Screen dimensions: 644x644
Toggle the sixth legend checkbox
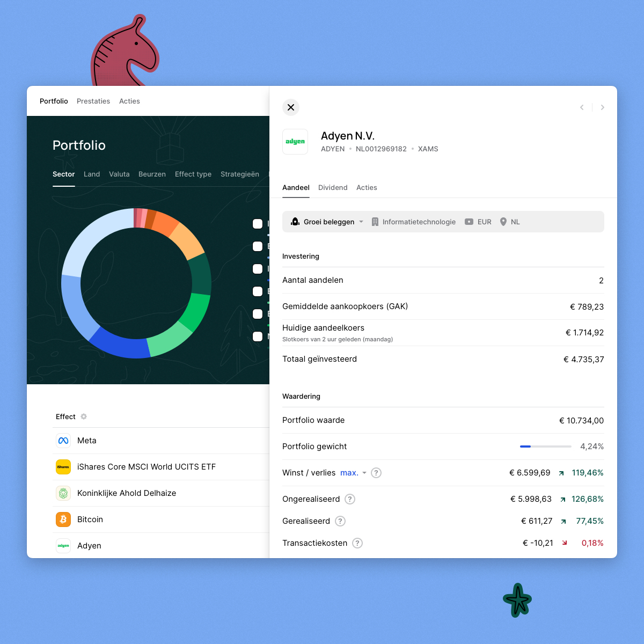point(258,336)
